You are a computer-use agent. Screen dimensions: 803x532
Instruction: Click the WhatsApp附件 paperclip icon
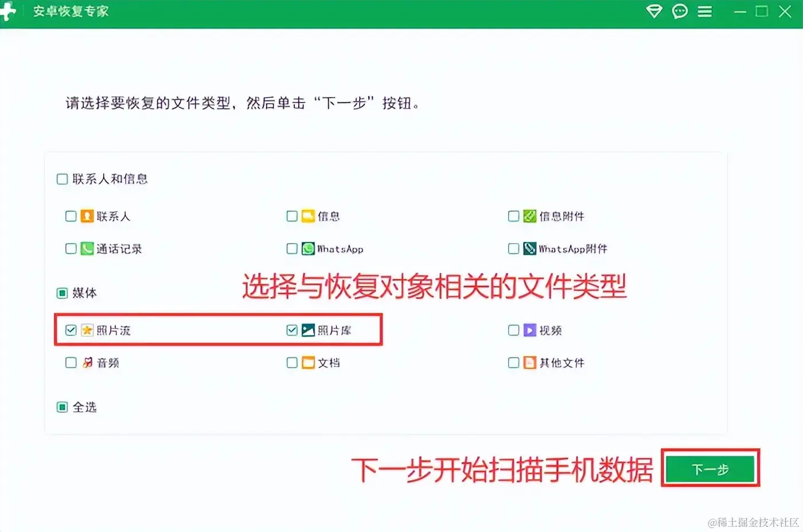[529, 249]
